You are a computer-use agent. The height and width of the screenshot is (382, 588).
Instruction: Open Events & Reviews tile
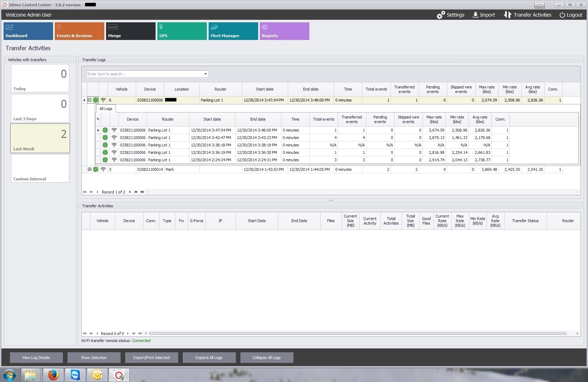[80, 31]
